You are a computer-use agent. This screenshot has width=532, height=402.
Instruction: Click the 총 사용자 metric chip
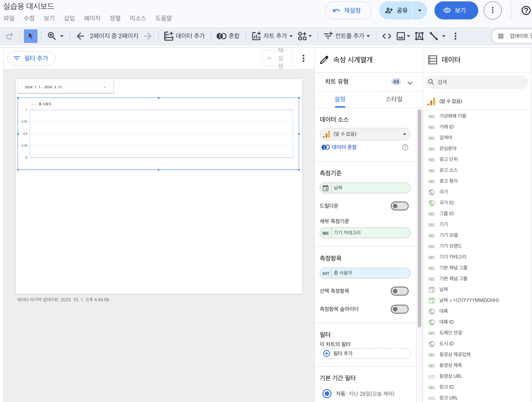(365, 273)
